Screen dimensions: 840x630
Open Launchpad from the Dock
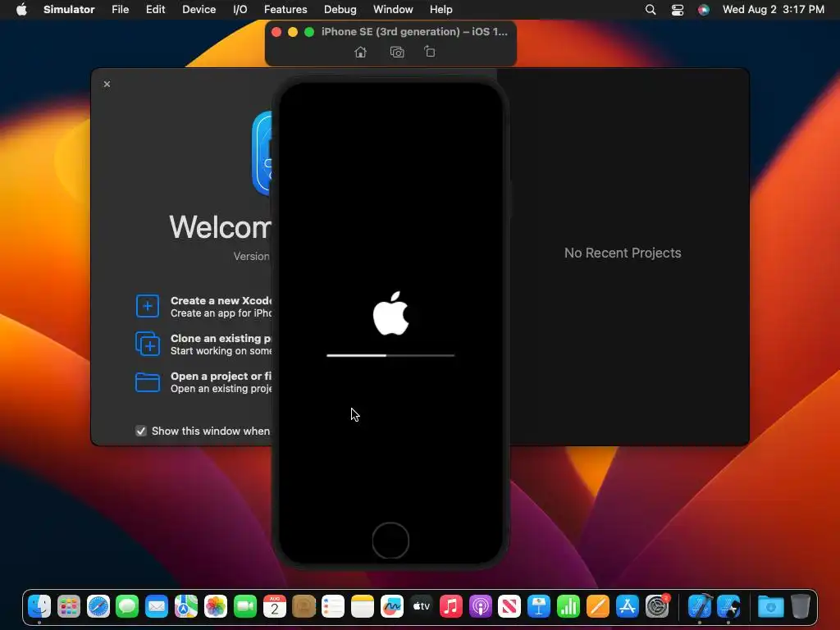click(69, 606)
